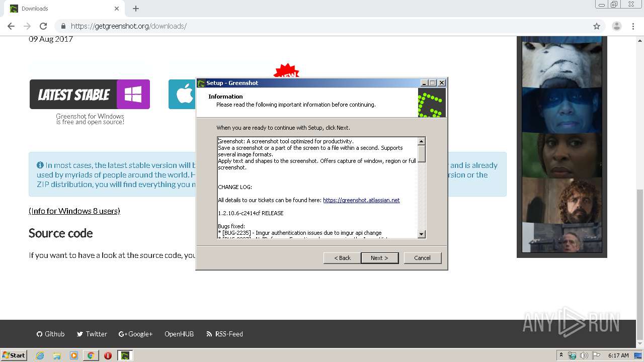Click the scroll-down arrow of the information box
The height and width of the screenshot is (362, 644).
[422, 234]
